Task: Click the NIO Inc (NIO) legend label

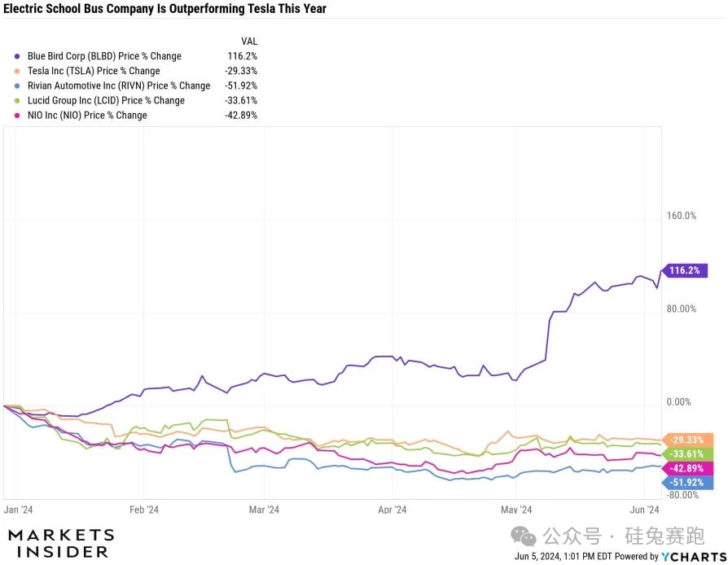Action: pyautogui.click(x=87, y=115)
